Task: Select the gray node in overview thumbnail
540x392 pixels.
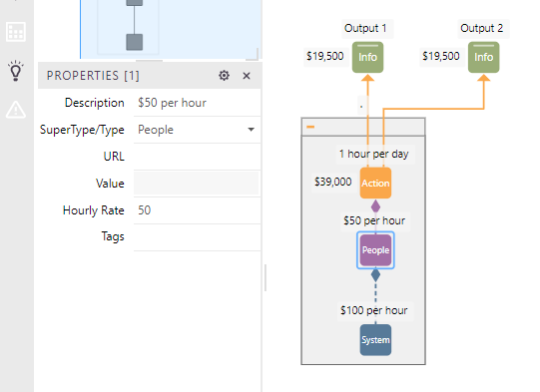Action: [x=135, y=42]
